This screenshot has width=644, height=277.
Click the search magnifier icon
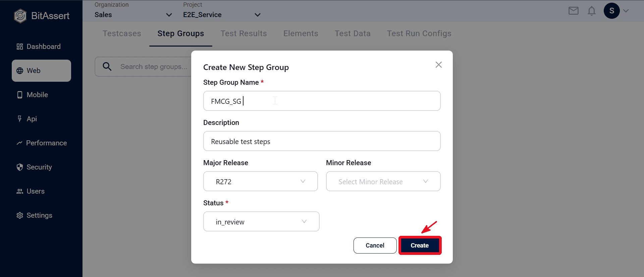[x=107, y=67]
